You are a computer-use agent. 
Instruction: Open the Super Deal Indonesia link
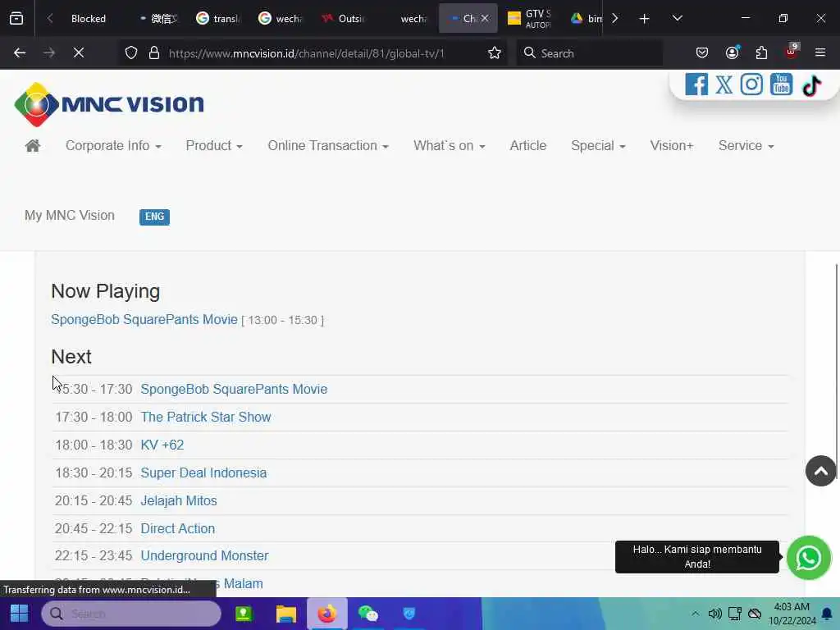[203, 472]
